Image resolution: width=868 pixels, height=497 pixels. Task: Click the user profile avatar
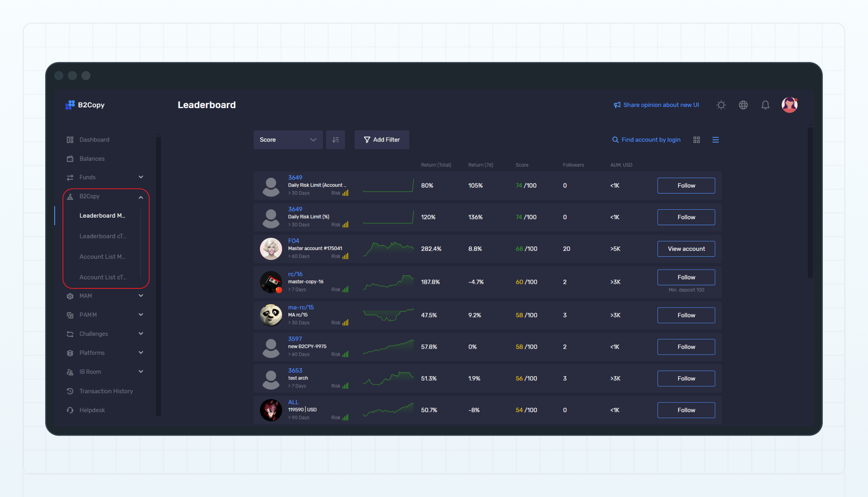pos(789,105)
